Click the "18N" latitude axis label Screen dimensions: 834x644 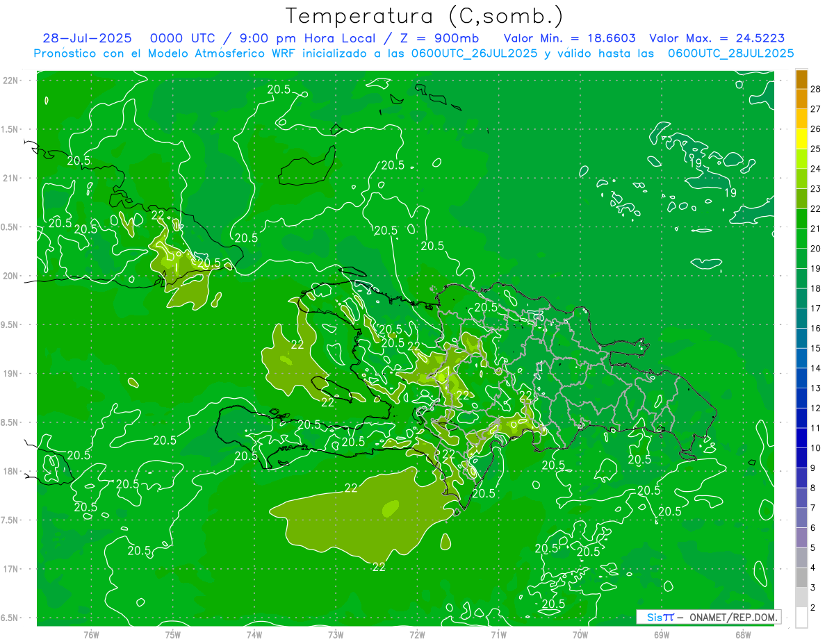click(x=12, y=471)
